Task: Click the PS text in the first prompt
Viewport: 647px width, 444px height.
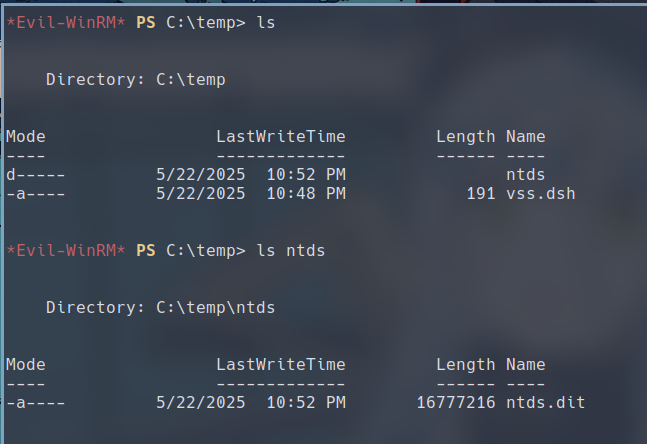Action: [146, 22]
